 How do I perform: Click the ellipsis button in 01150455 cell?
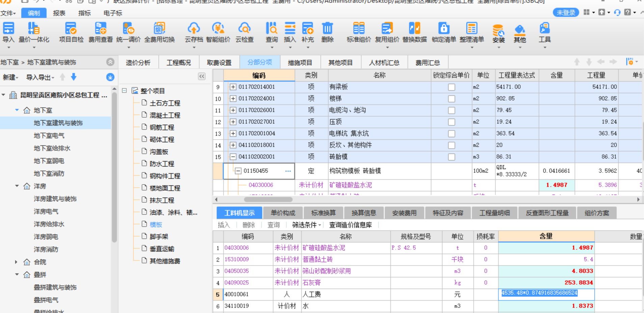point(288,171)
